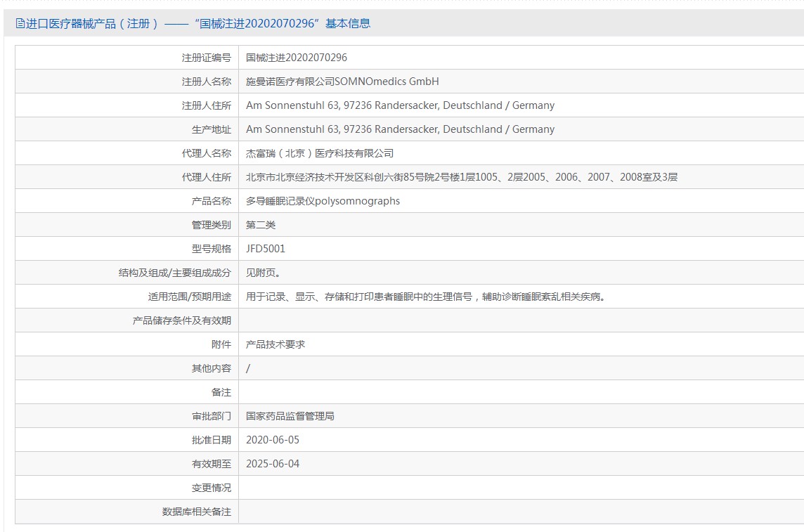Click the 有效期至 label
The image size is (804, 532).
(212, 464)
